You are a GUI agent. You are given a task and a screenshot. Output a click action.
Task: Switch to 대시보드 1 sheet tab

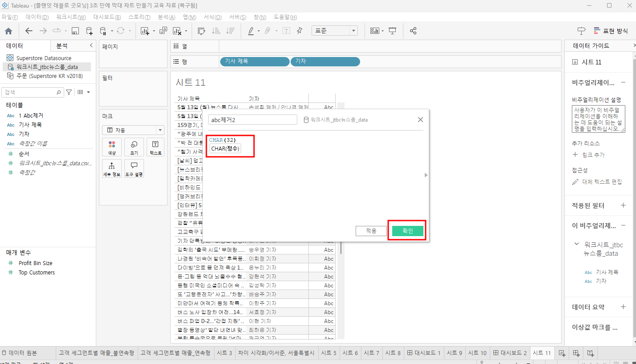click(424, 353)
